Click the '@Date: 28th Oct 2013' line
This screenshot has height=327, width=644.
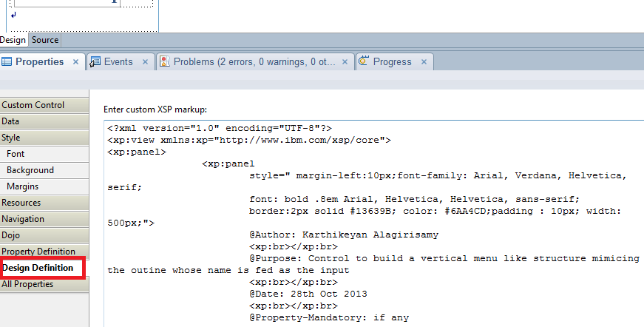tap(308, 294)
